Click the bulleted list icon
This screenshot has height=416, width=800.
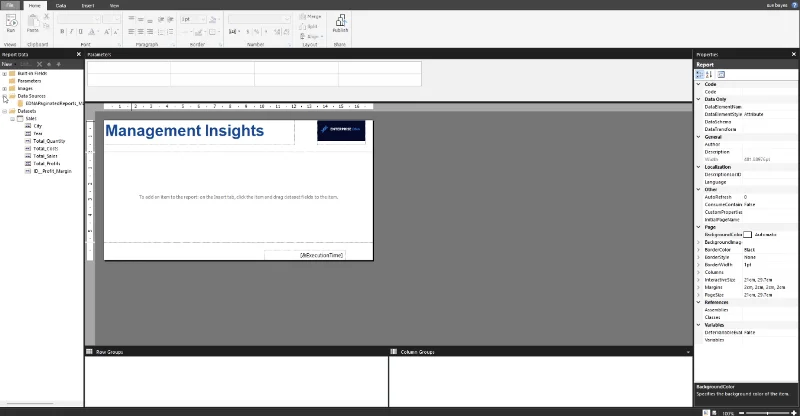[161, 32]
